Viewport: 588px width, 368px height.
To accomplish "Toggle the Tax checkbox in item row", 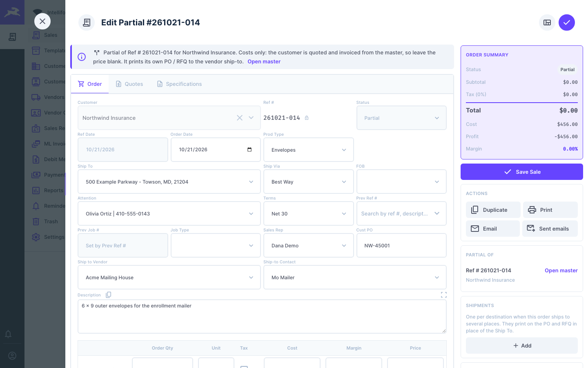I will [244, 366].
